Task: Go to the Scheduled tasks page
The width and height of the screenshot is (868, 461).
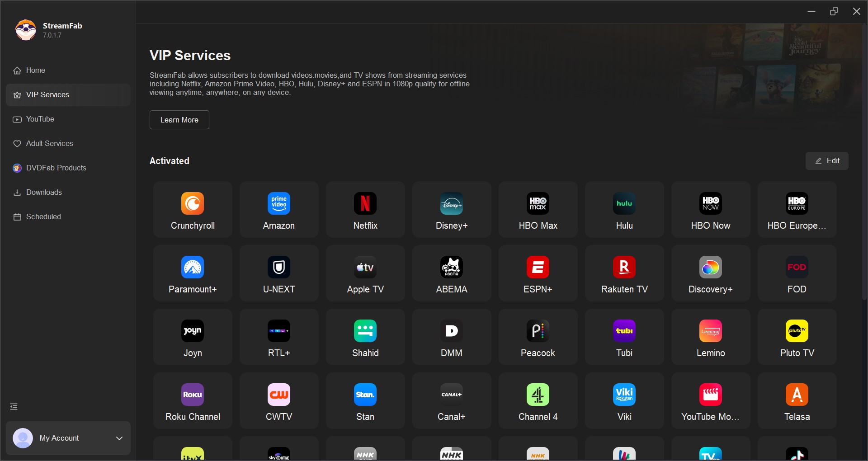Action: click(x=43, y=216)
